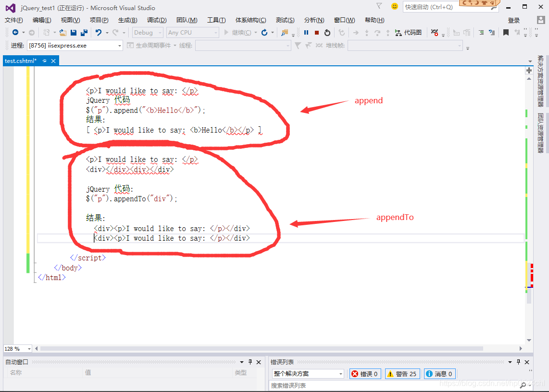The width and height of the screenshot is (549, 392).
Task: Click the Step Into arrow icon
Action: tap(367, 33)
